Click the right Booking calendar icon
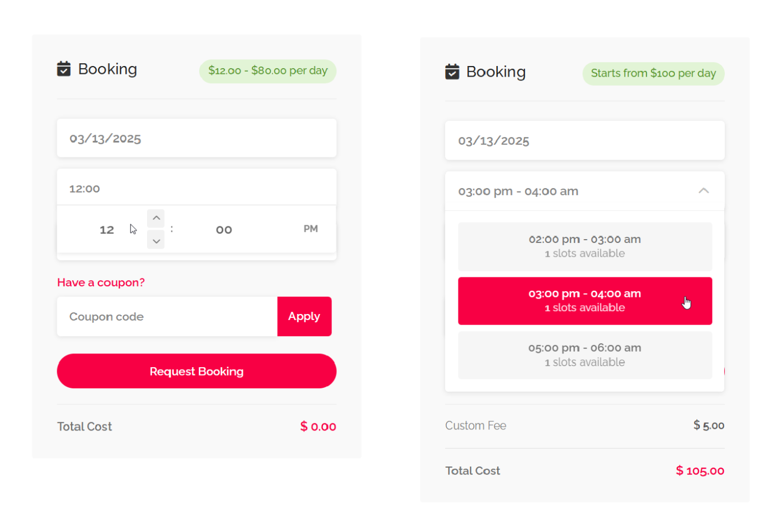The width and height of the screenshot is (782, 532). click(x=452, y=72)
